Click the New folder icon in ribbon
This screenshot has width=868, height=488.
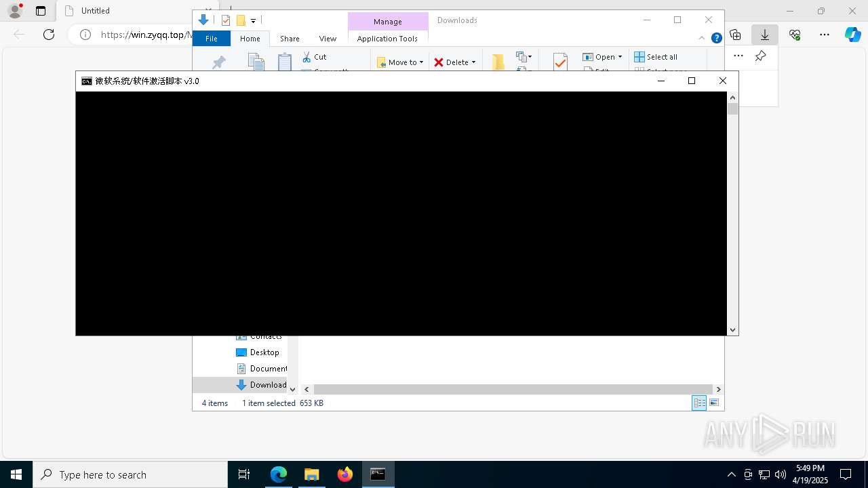[x=498, y=62]
